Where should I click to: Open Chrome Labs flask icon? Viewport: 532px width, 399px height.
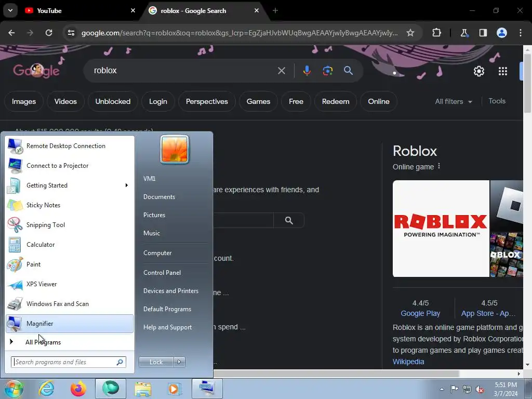(x=464, y=33)
